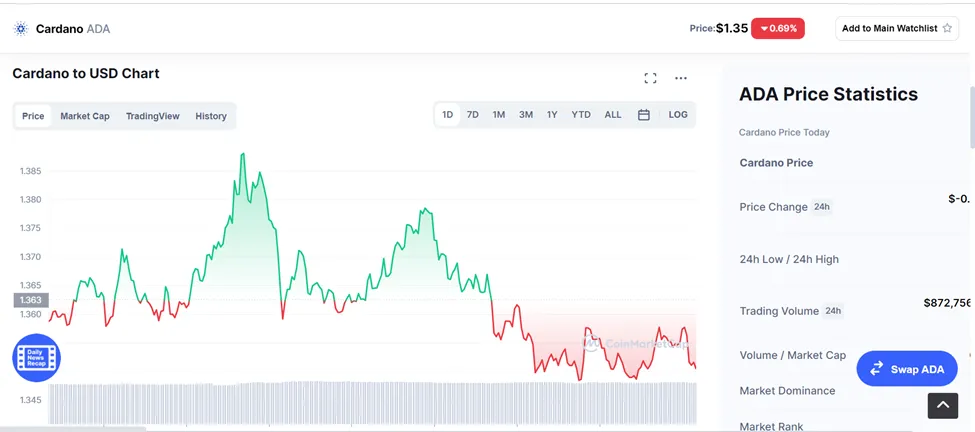Viewport: 975px width, 432px height.
Task: Click the 1.363 price marker on axis
Action: [30, 300]
